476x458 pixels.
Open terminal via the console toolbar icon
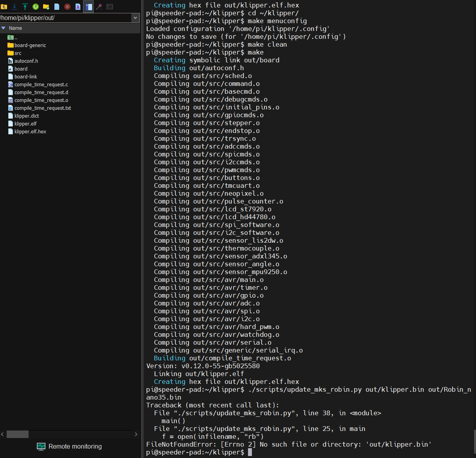point(110,7)
